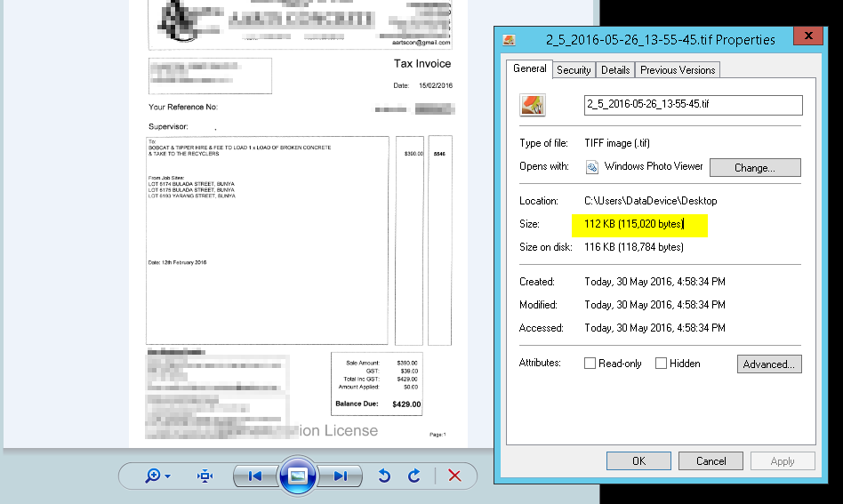The width and height of the screenshot is (843, 504).
Task: Go to next image in Photo Viewer
Action: (340, 476)
